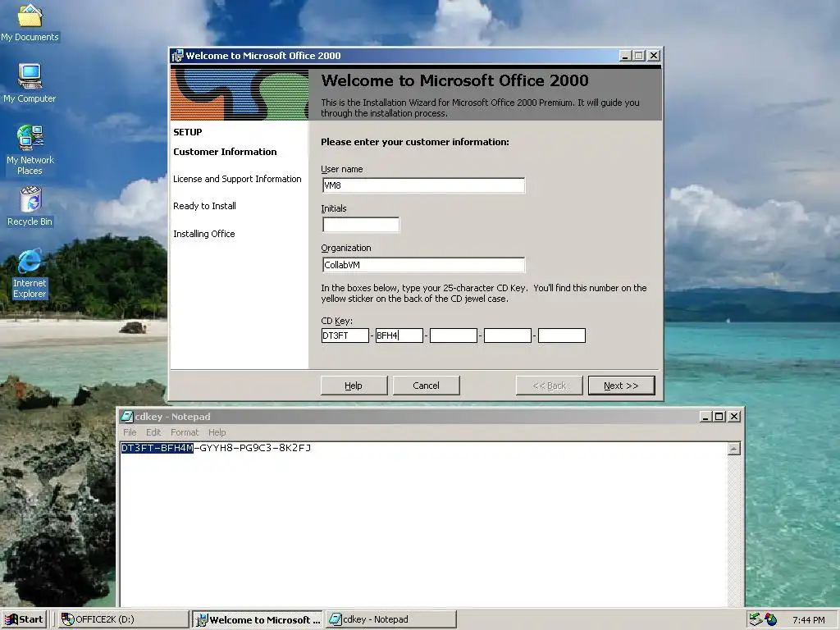This screenshot has width=840, height=630.
Task: Click License and Support Information step
Action: 237,179
